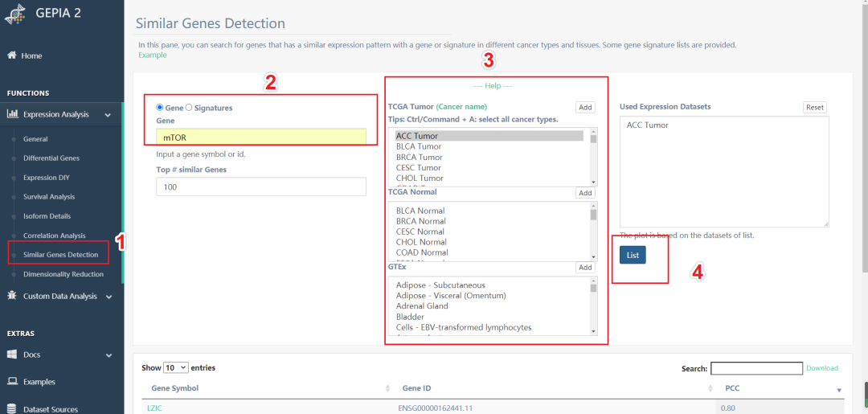Select Adipose - Subcutaneous in GTEx list
868x414 pixels.
[489, 285]
